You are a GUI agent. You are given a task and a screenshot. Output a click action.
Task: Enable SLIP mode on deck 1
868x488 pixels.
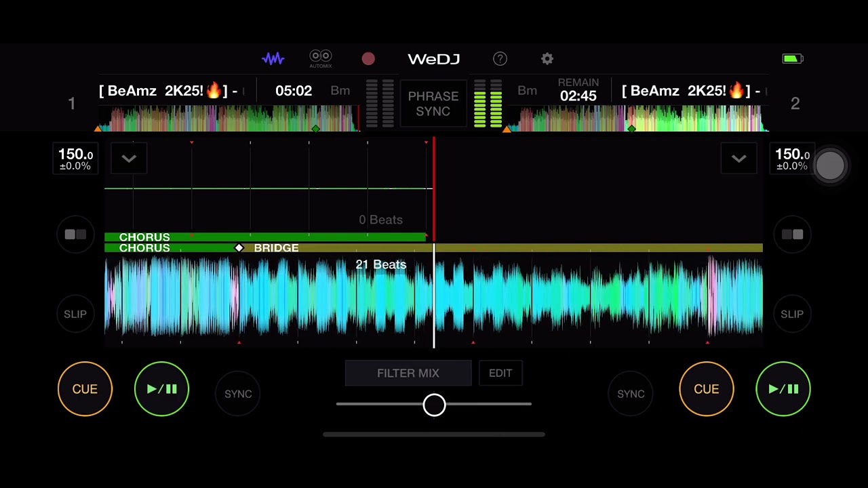pyautogui.click(x=75, y=314)
